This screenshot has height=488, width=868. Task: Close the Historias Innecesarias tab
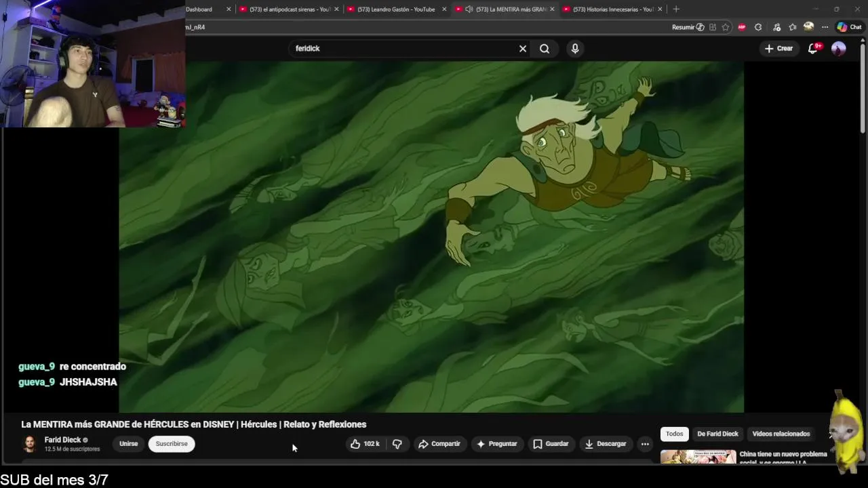pos(660,9)
